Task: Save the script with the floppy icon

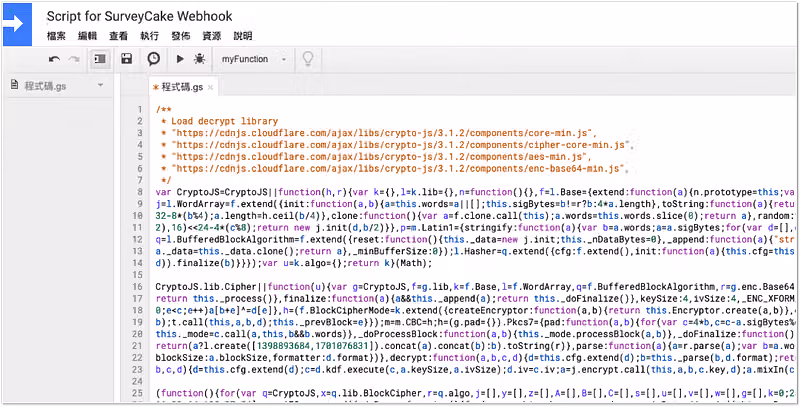Action: [127, 59]
